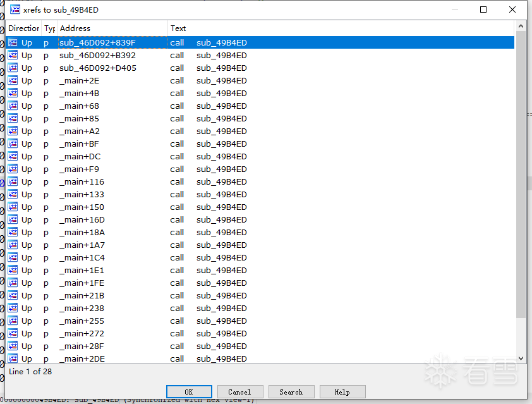Image resolution: width=532 pixels, height=404 pixels.
Task: Click the xref icon on the sub_46D092+B392 row
Action: coord(13,55)
